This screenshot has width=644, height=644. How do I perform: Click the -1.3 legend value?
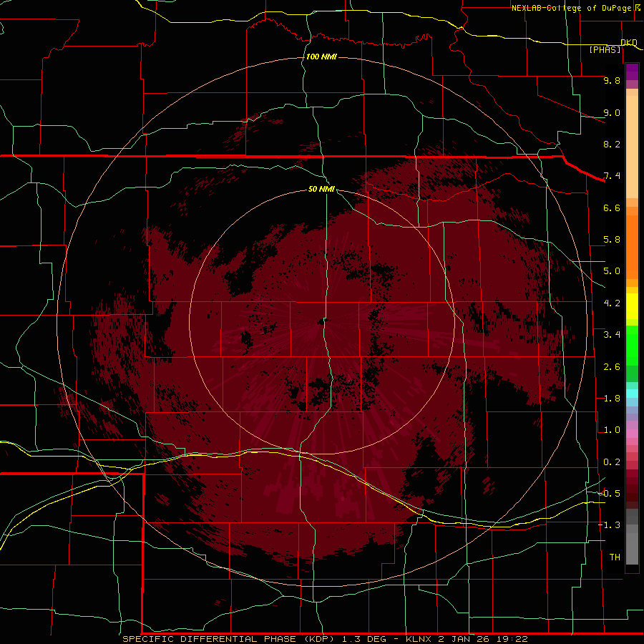[x=609, y=525]
